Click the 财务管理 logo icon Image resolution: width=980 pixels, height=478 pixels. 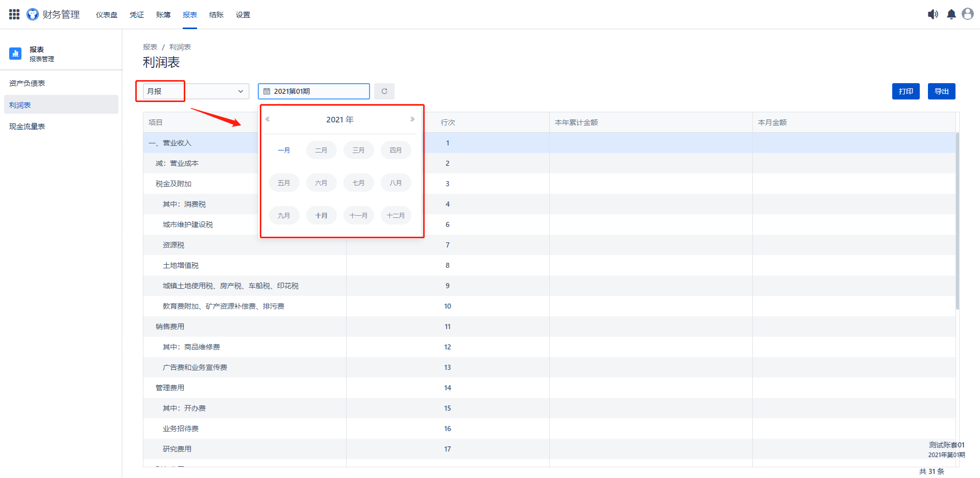33,14
